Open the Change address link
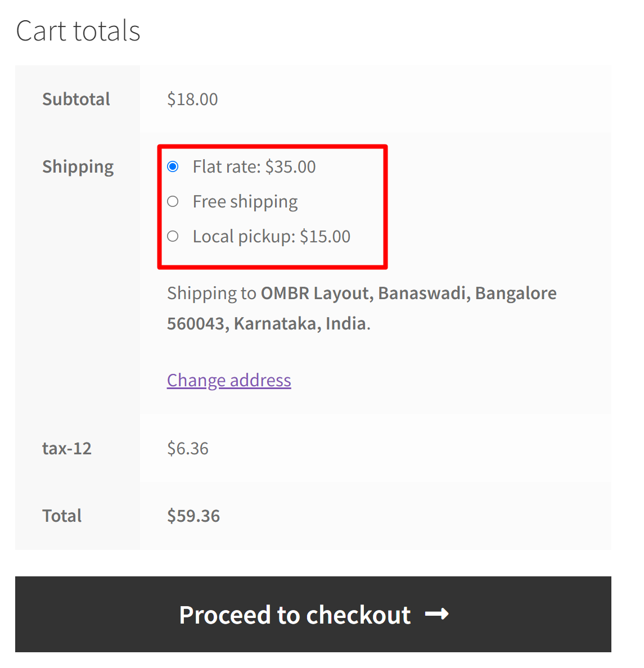 [x=229, y=381]
